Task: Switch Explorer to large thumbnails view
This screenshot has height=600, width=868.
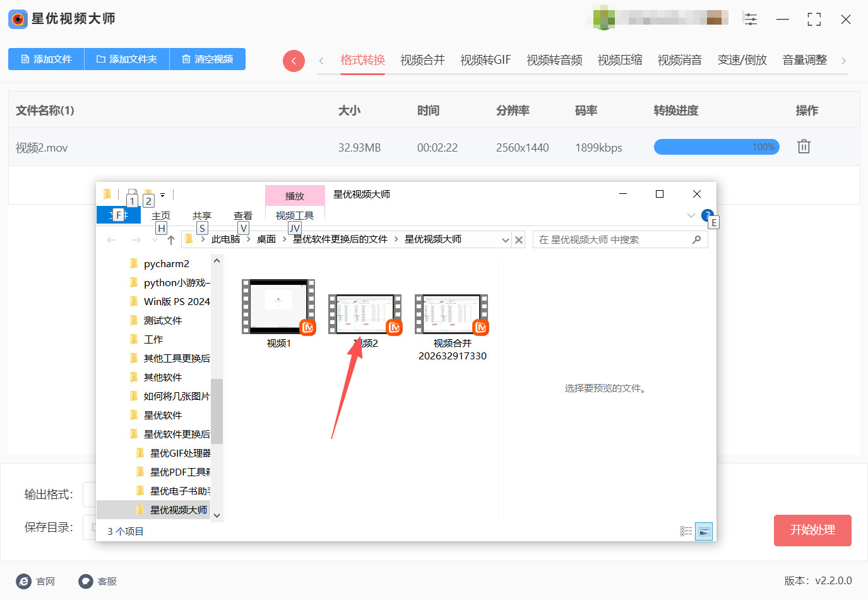Action: coord(704,531)
